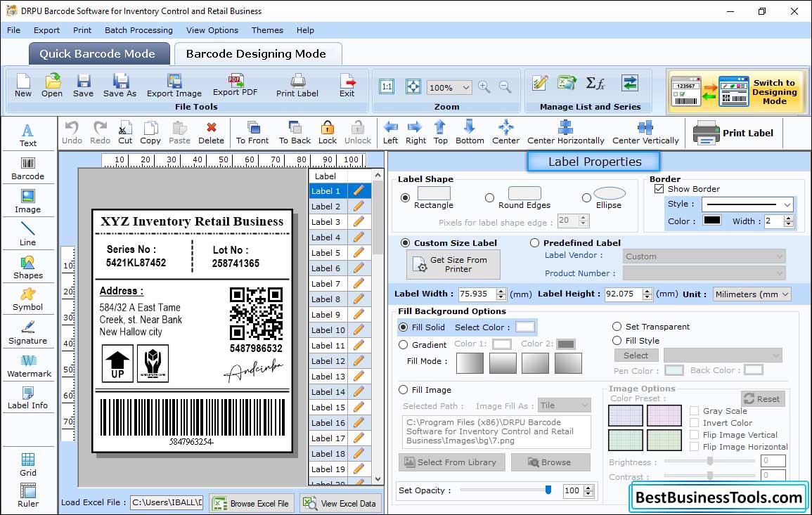Image resolution: width=812 pixels, height=515 pixels.
Task: Select the Barcode tool in sidebar
Action: (x=28, y=169)
